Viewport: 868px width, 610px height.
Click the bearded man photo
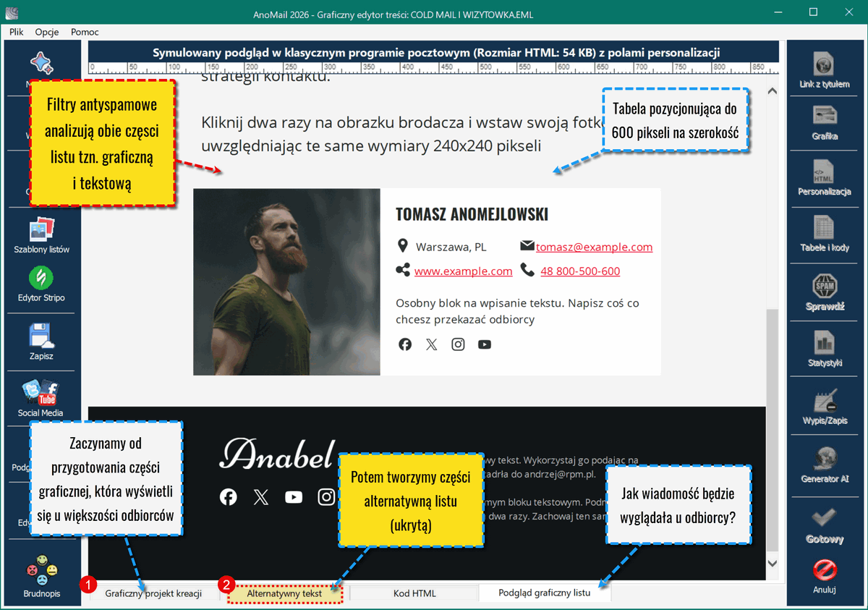(286, 282)
